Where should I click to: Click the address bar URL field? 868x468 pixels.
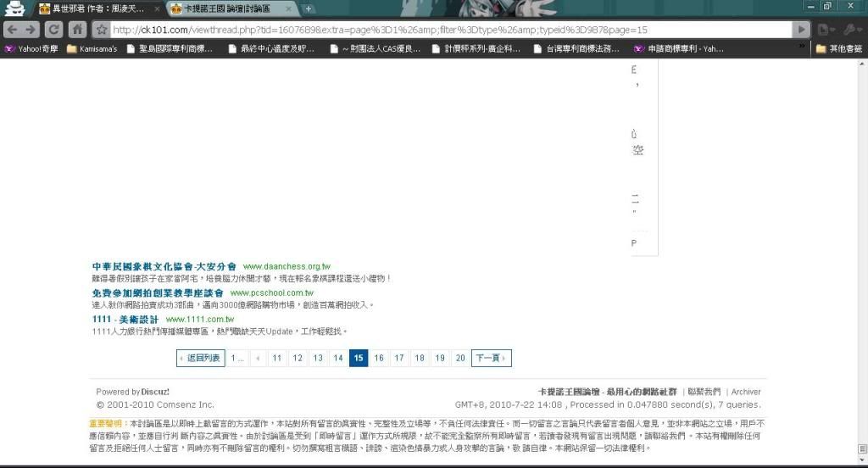point(451,30)
